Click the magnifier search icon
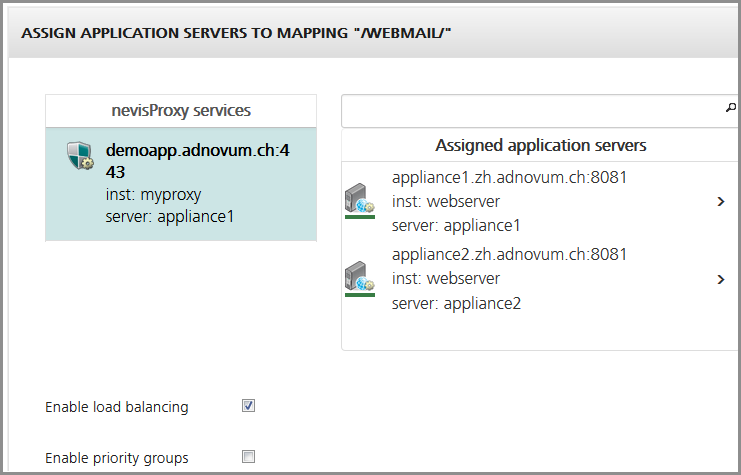Image resolution: width=741 pixels, height=475 pixels. (731, 108)
